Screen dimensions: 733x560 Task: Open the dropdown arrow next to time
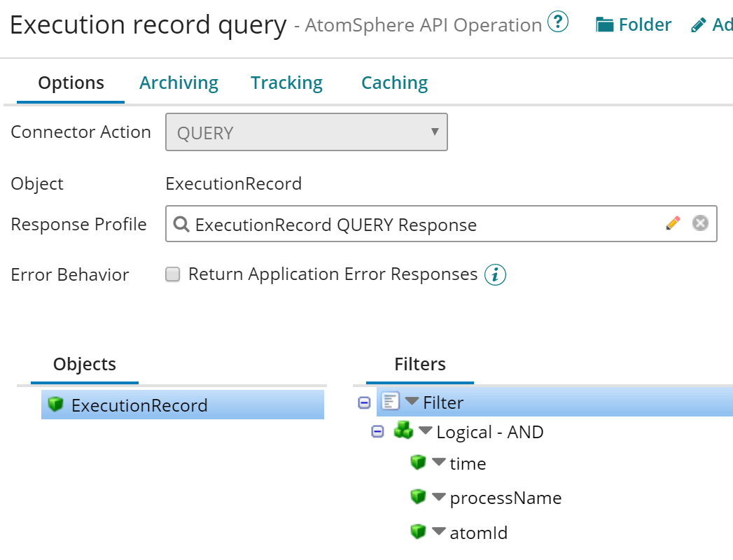pyautogui.click(x=439, y=463)
